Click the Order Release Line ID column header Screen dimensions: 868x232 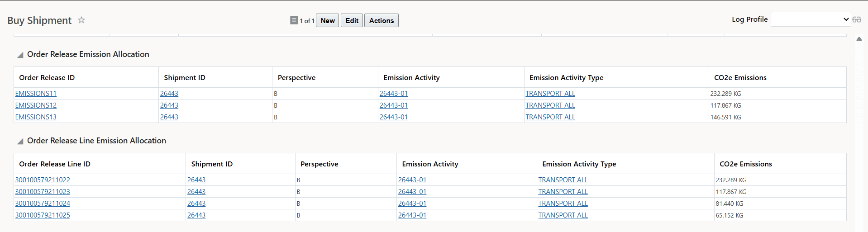[55, 164]
